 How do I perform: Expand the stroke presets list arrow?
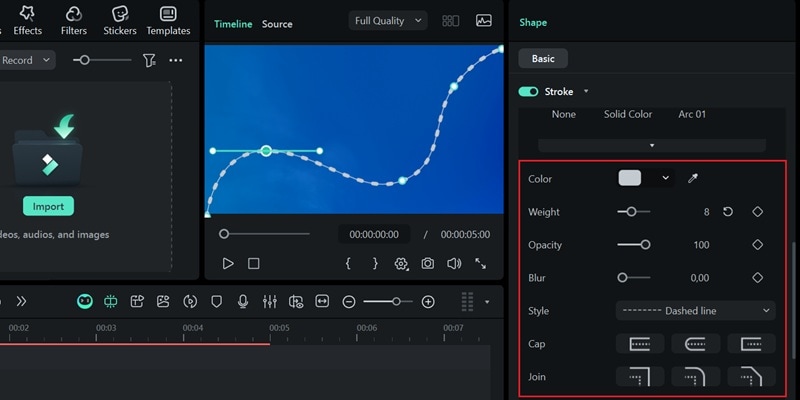[x=652, y=145]
